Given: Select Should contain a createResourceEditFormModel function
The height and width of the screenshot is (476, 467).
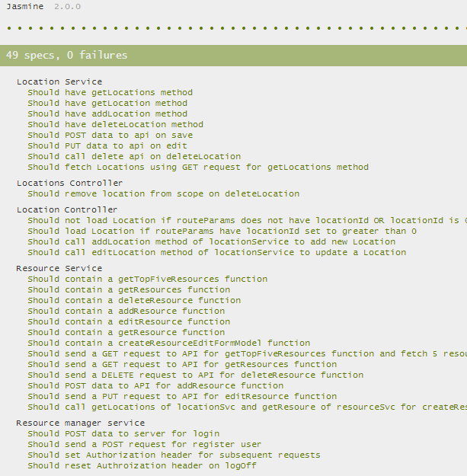Looking at the screenshot, I should tap(169, 343).
